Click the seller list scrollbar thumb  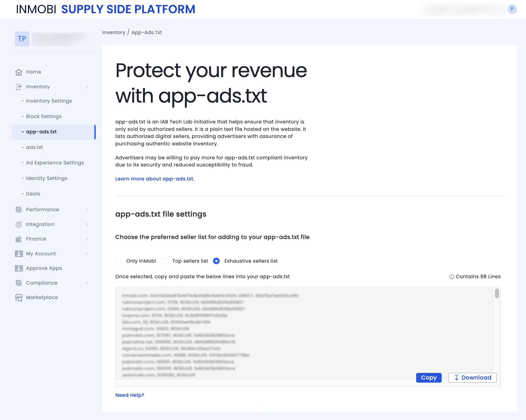coord(497,293)
